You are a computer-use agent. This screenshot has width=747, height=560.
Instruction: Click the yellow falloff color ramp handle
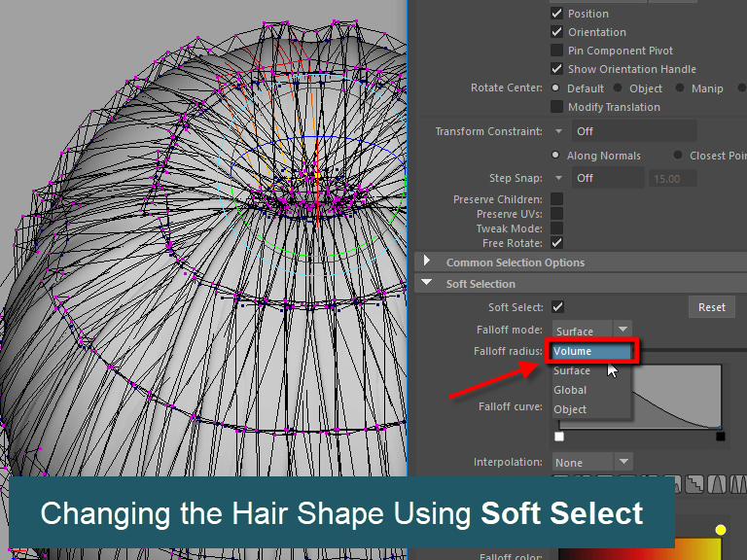click(x=721, y=530)
